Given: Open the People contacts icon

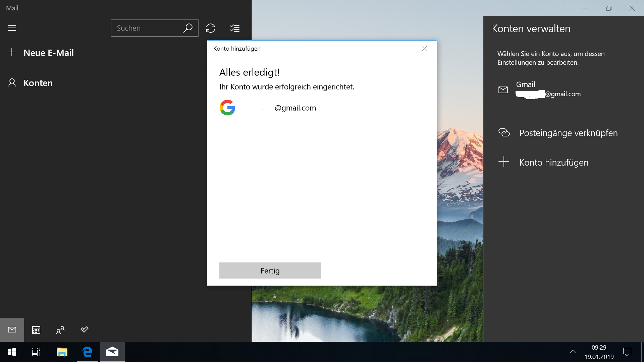Looking at the screenshot, I should click(x=60, y=330).
